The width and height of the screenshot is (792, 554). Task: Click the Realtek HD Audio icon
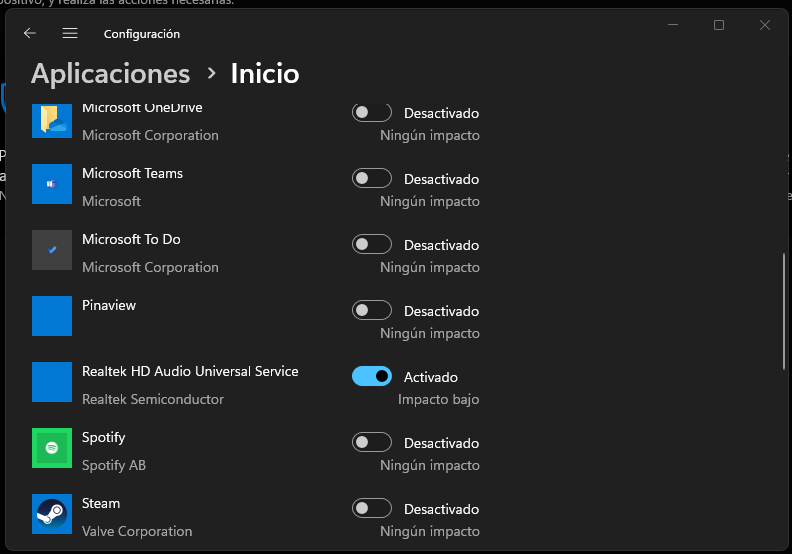coord(52,382)
